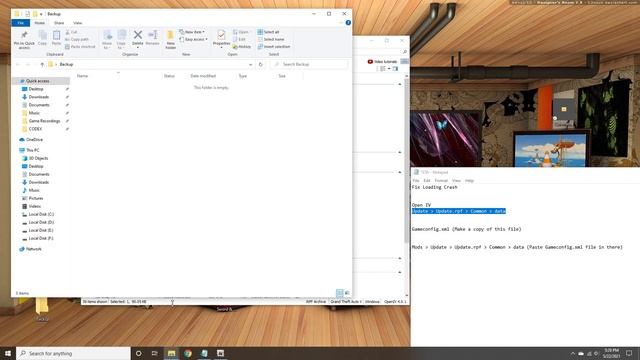Click the New folder icon

(x=171, y=36)
